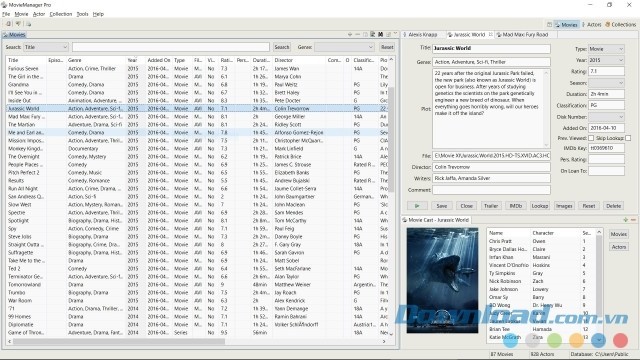Click the Rating field showing 7.1
The height and width of the screenshot is (360, 640).
coord(606,71)
